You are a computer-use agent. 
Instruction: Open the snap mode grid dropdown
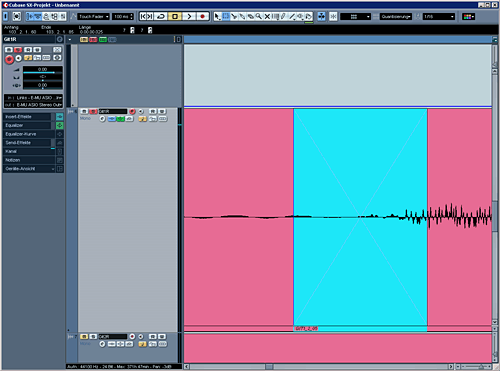pos(355,16)
